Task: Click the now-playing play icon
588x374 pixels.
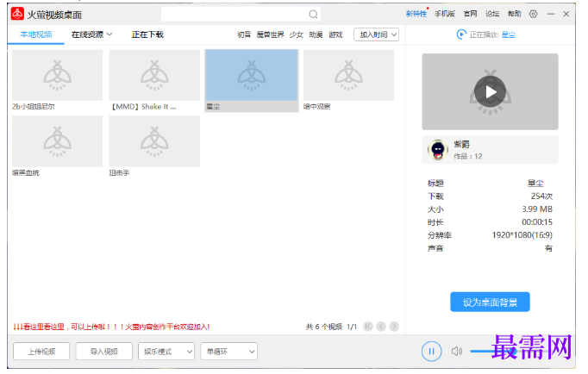Action: point(461,34)
